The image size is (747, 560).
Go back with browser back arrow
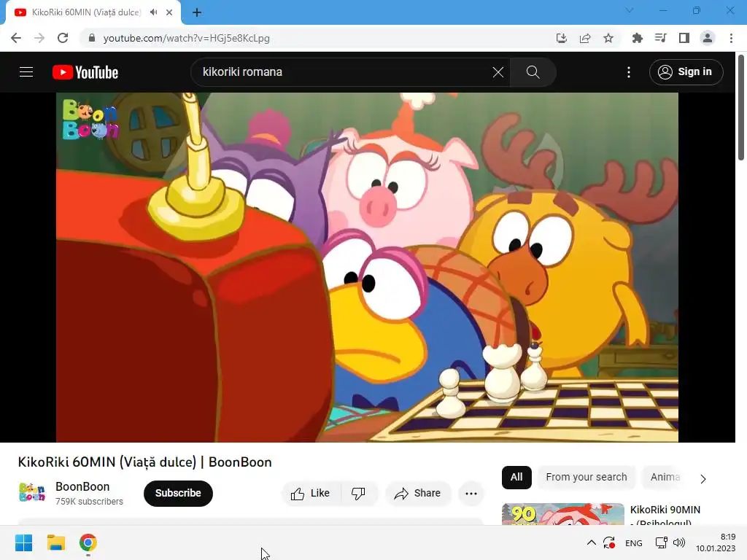tap(16, 38)
